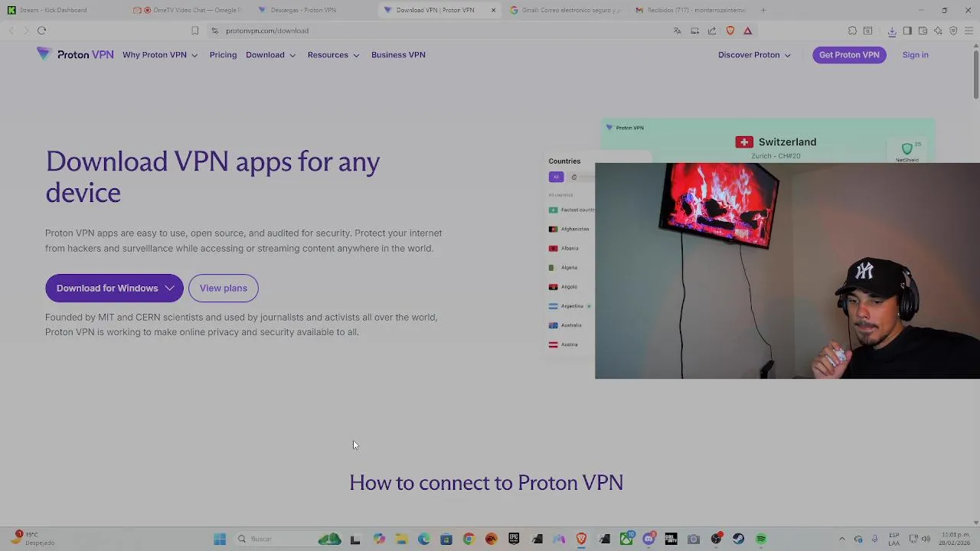The height and width of the screenshot is (551, 980).
Task: Launch Epic Games from the taskbar
Action: coord(514,539)
